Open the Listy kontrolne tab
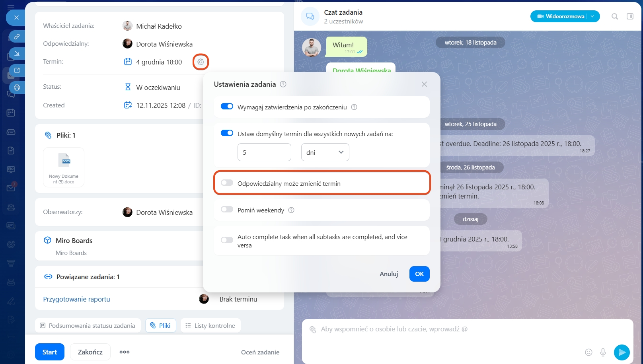Screen dimensions: 643x364 coord(210,325)
